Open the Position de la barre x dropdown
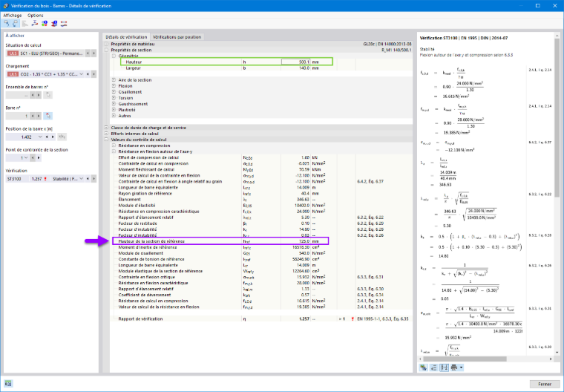Image resolution: width=564 pixels, height=392 pixels. 40,137
